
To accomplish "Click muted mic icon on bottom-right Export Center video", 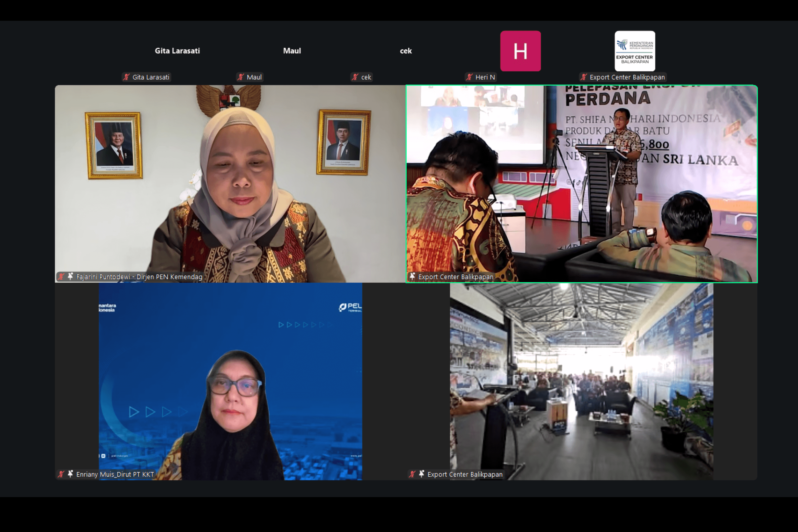I will pos(412,474).
